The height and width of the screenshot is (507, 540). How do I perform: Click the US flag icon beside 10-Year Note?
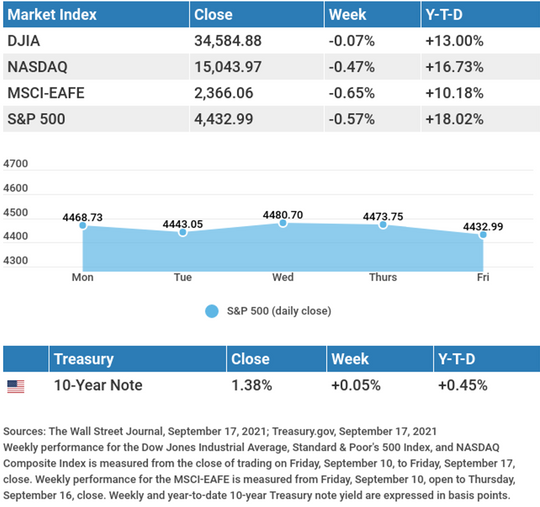coord(16,386)
